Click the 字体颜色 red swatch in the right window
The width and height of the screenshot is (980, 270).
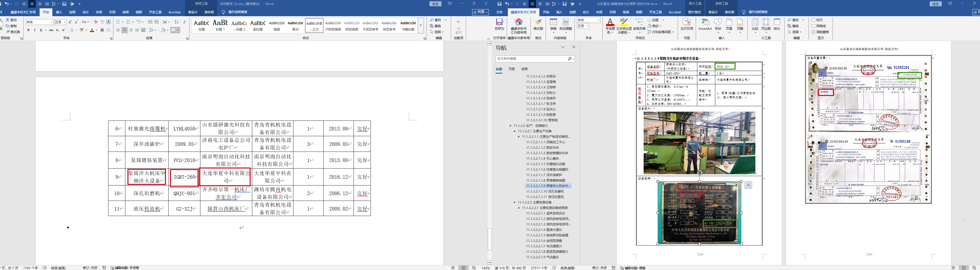pyautogui.click(x=610, y=26)
